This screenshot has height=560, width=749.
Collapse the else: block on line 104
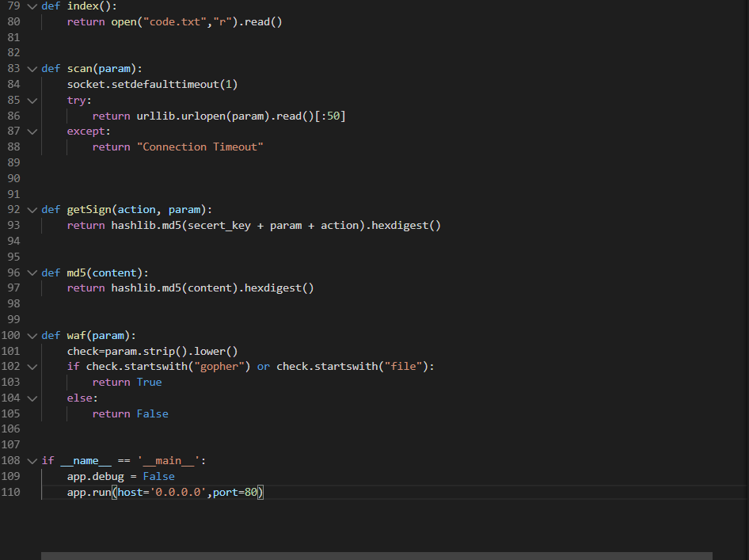[32, 398]
